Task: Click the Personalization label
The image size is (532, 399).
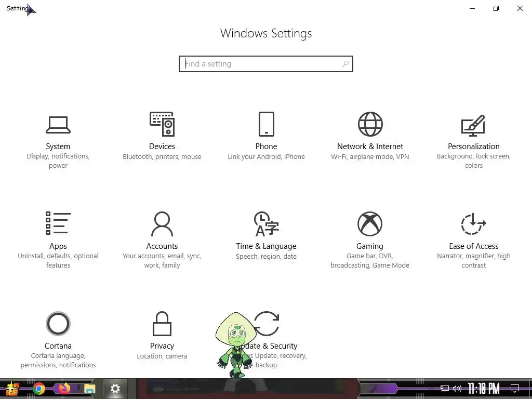Action: coord(474,146)
